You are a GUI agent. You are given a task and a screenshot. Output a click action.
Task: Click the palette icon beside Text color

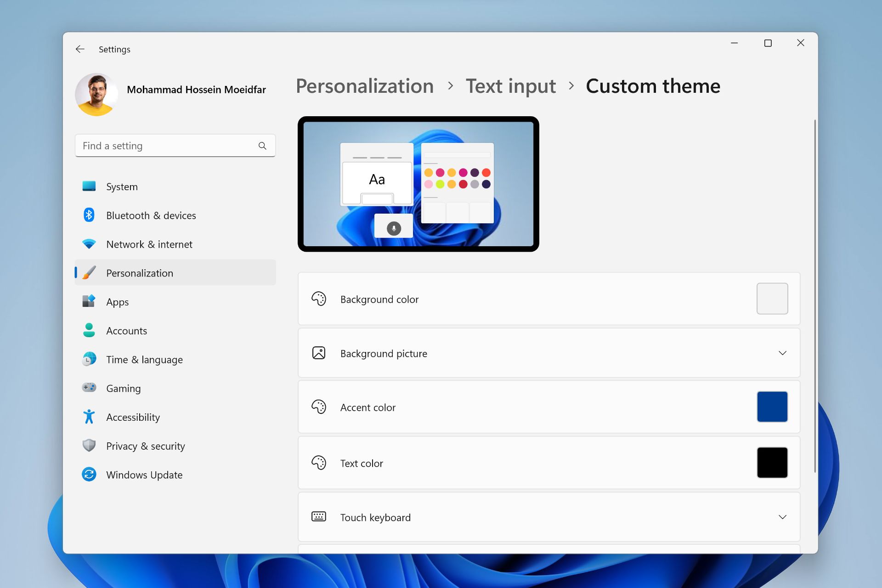[319, 463]
